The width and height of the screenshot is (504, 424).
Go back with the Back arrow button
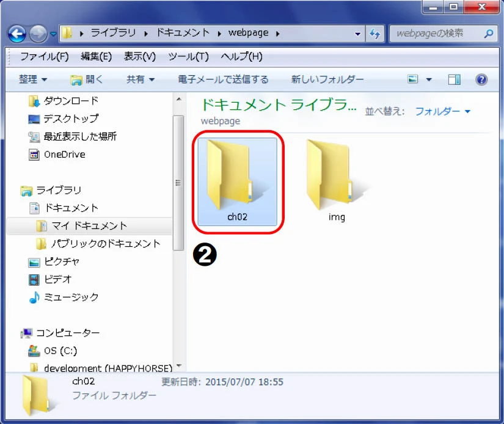(x=17, y=34)
